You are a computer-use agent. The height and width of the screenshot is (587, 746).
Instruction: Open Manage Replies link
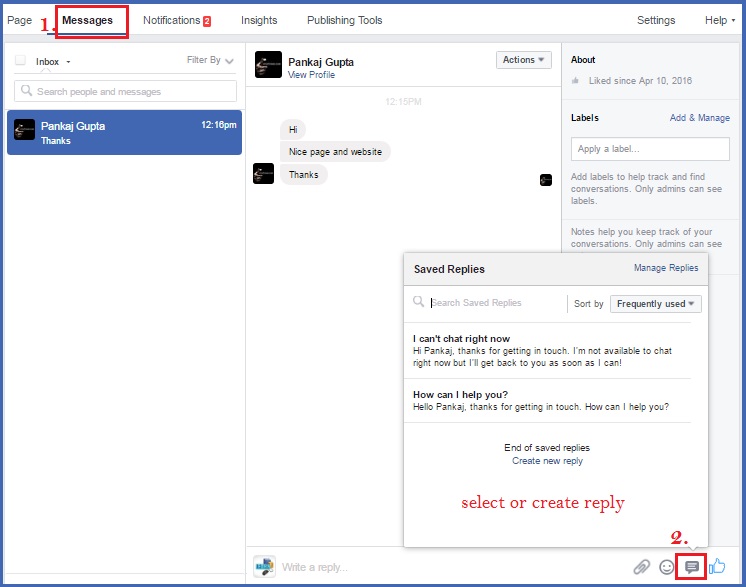(666, 268)
